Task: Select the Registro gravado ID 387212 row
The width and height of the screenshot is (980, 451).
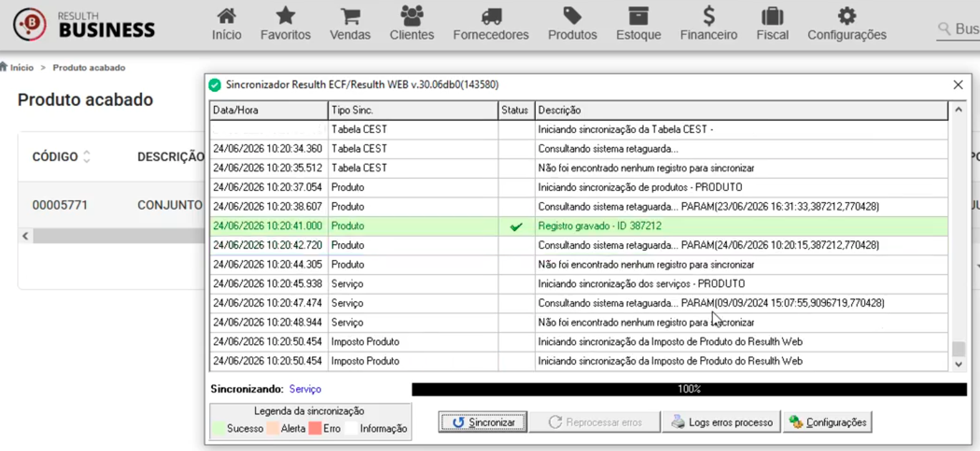Action: tap(579, 226)
